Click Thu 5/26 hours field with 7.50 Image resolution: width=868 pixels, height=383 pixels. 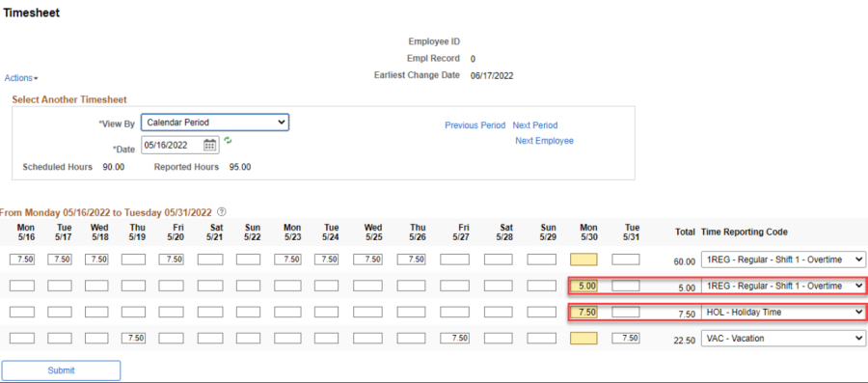pos(411,260)
